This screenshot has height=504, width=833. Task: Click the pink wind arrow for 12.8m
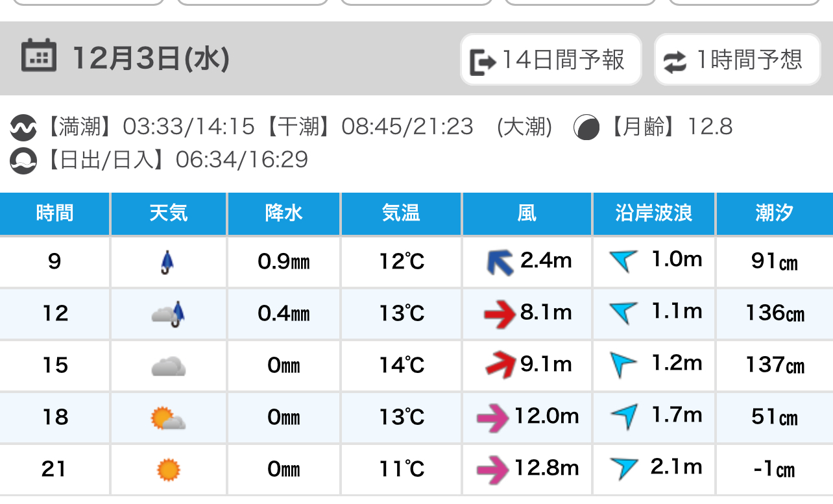point(492,469)
